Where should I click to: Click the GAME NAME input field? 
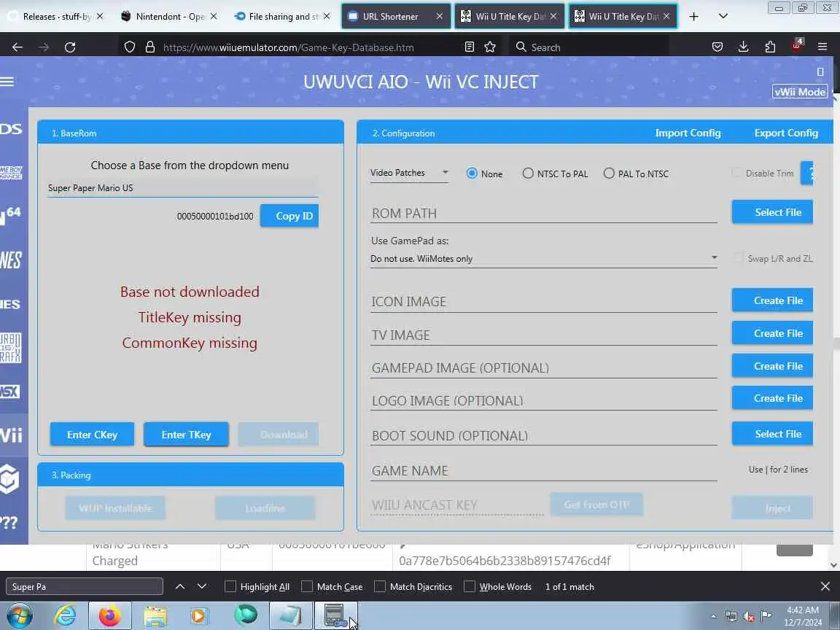(544, 471)
